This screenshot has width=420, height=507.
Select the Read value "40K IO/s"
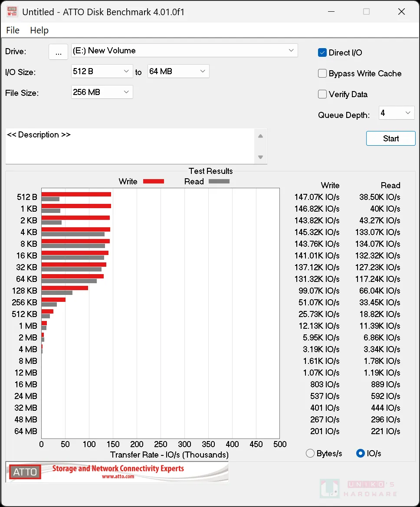click(385, 209)
